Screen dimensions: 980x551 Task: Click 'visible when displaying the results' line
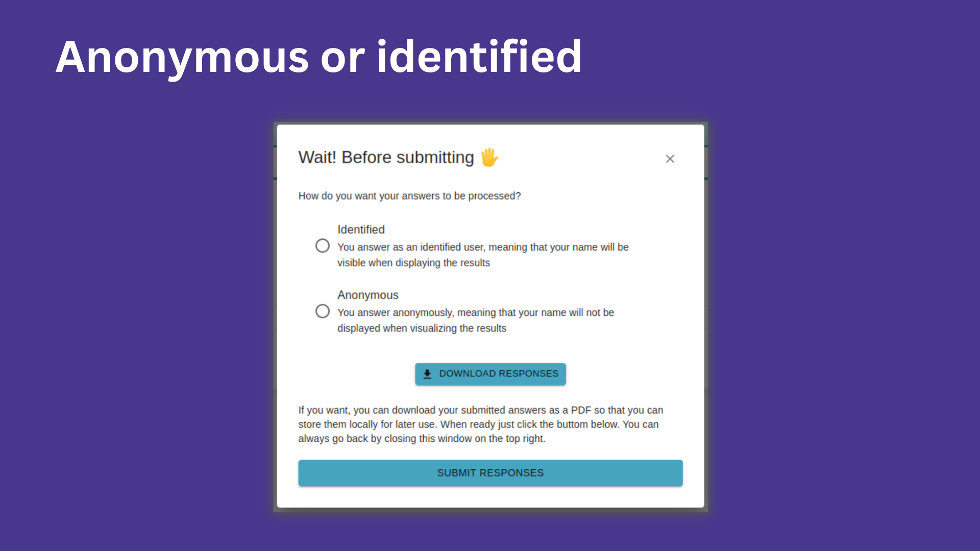[413, 263]
